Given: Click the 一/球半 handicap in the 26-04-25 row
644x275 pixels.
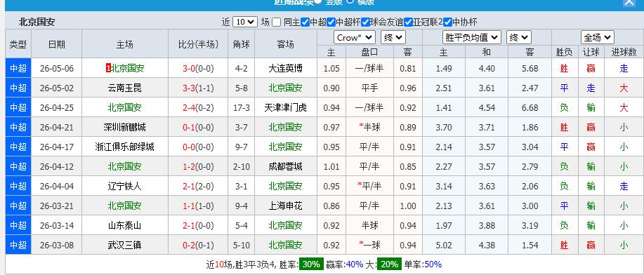Looking at the screenshot, I should pyautogui.click(x=369, y=108).
